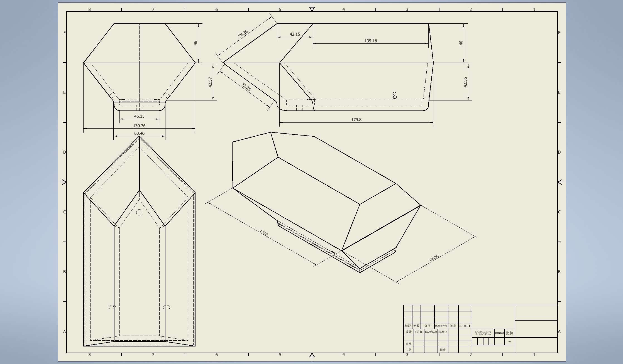Click the BillL designer name cell
623x364 pixels.
click(419, 332)
